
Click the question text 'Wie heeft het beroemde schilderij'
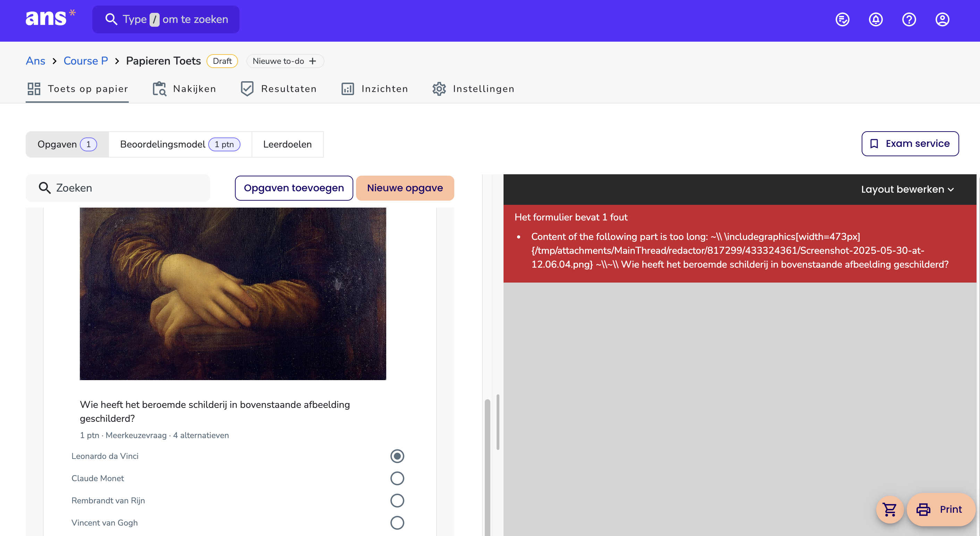(214, 411)
